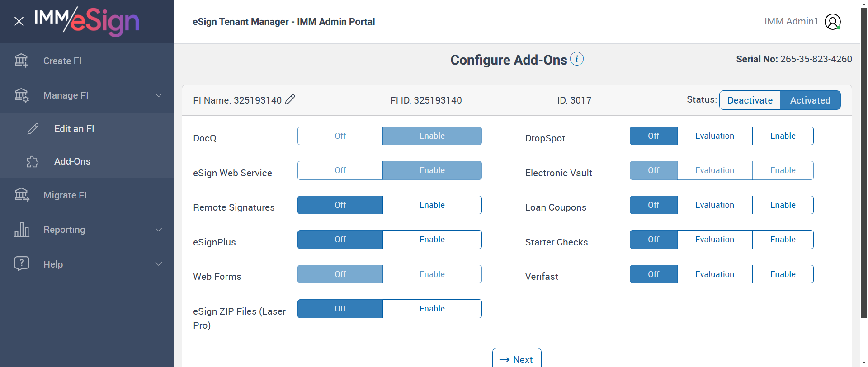This screenshot has width=868, height=367.
Task: Open the IMM Admin1 user profile icon
Action: 832,21
